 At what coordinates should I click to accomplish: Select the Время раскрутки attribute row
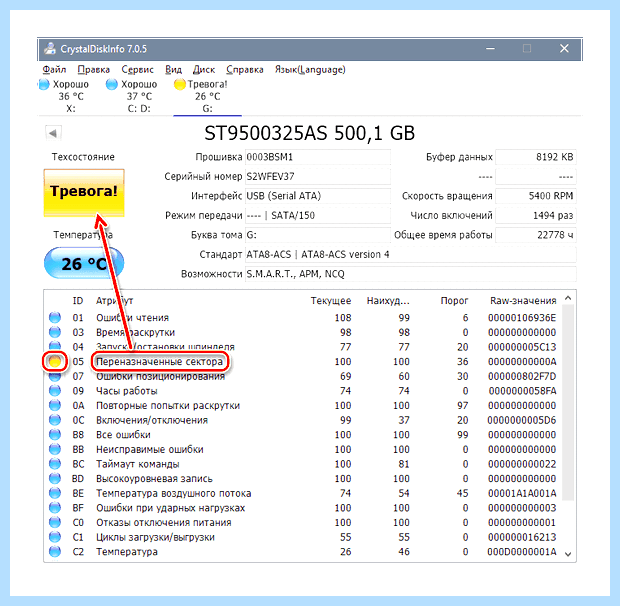point(303,332)
